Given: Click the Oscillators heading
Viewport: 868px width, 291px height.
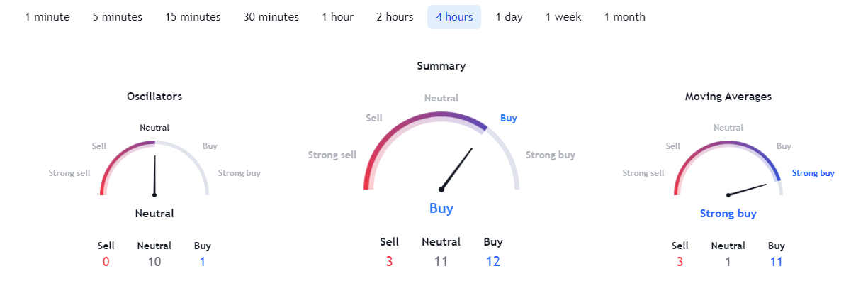Looking at the screenshot, I should pos(154,97).
